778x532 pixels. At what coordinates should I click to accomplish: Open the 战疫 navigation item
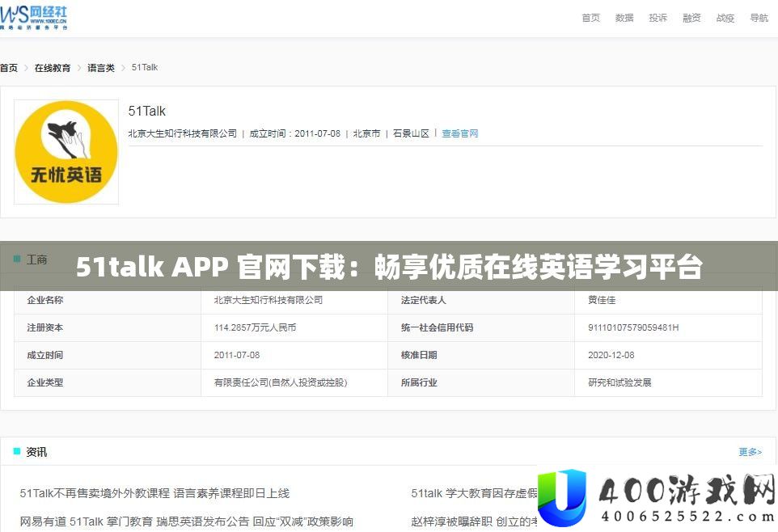tap(725, 18)
